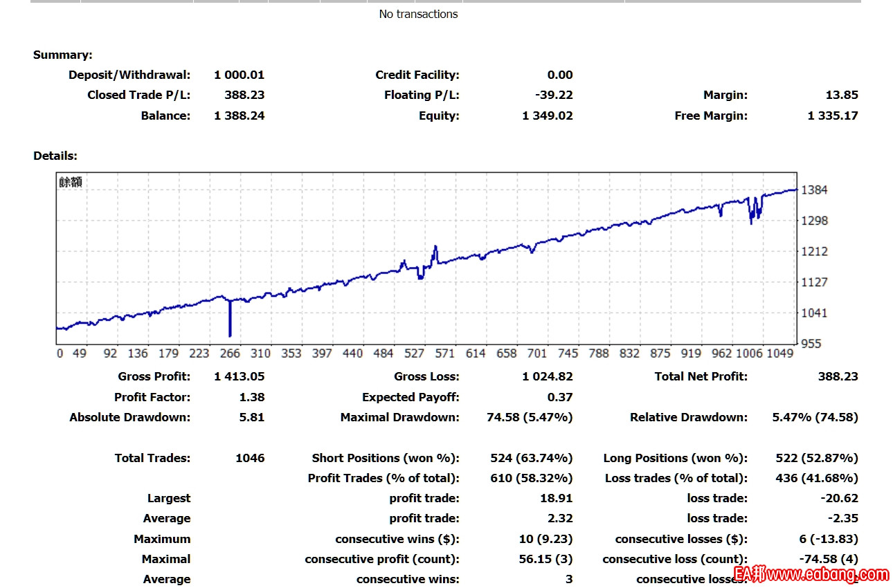Select the average loss trade value -2.35
This screenshot has width=893, height=588.
[x=843, y=518]
